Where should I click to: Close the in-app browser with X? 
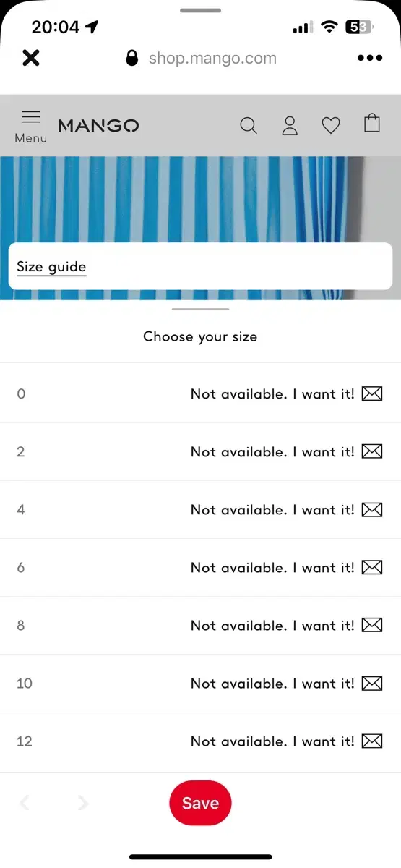point(31,58)
